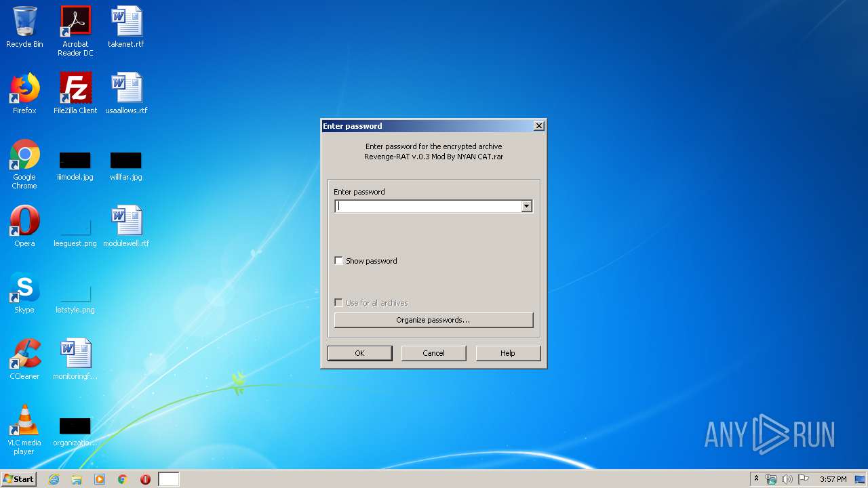The width and height of the screenshot is (868, 488).
Task: Select the willfar.jpg image file
Action: [x=126, y=167]
